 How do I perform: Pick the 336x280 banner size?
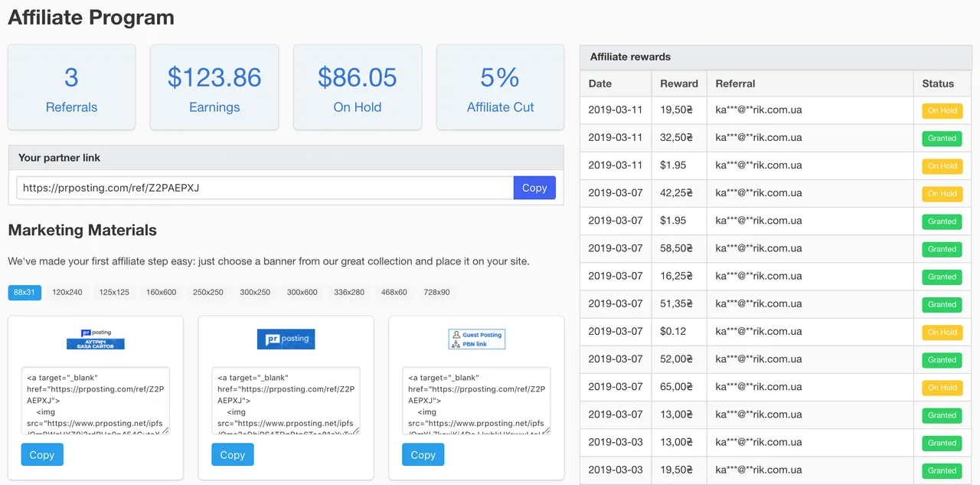point(349,292)
